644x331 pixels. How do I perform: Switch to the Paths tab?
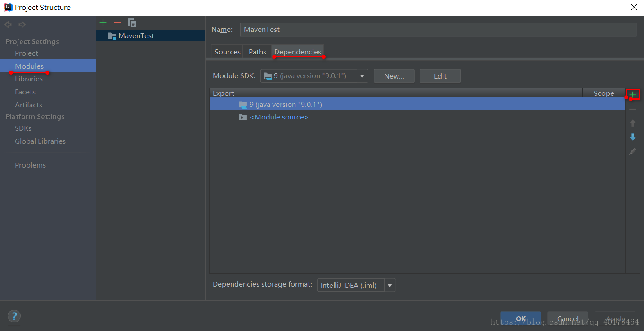[x=257, y=52]
